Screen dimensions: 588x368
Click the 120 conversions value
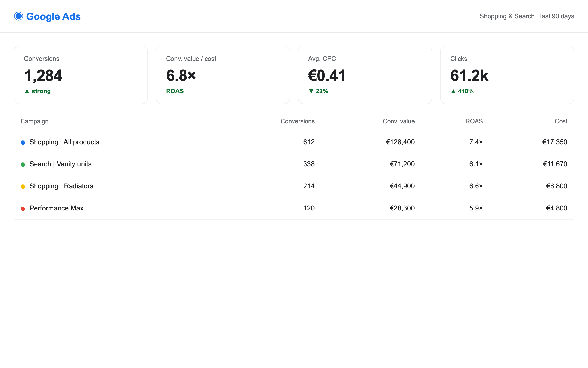(309, 208)
